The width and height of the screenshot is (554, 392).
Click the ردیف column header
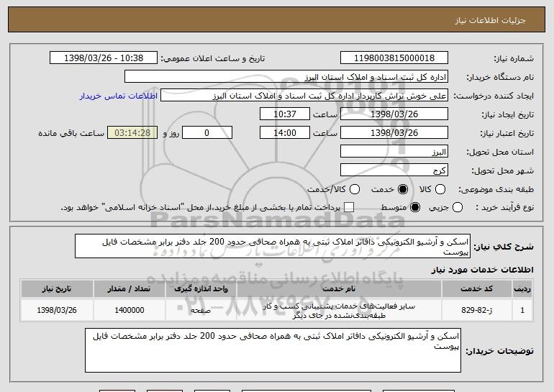click(522, 289)
